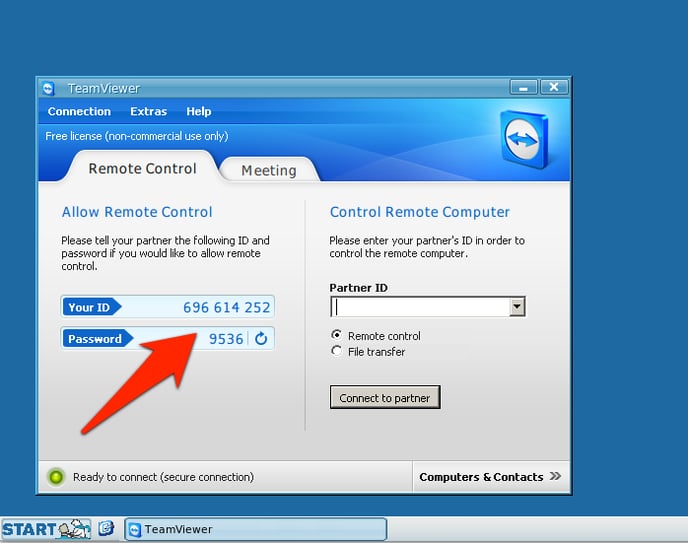Click the Password label

pos(97,339)
